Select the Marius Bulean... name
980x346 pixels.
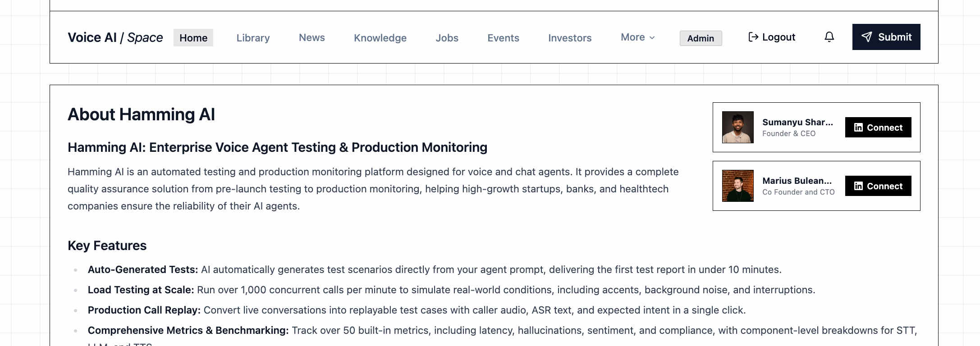click(x=797, y=181)
